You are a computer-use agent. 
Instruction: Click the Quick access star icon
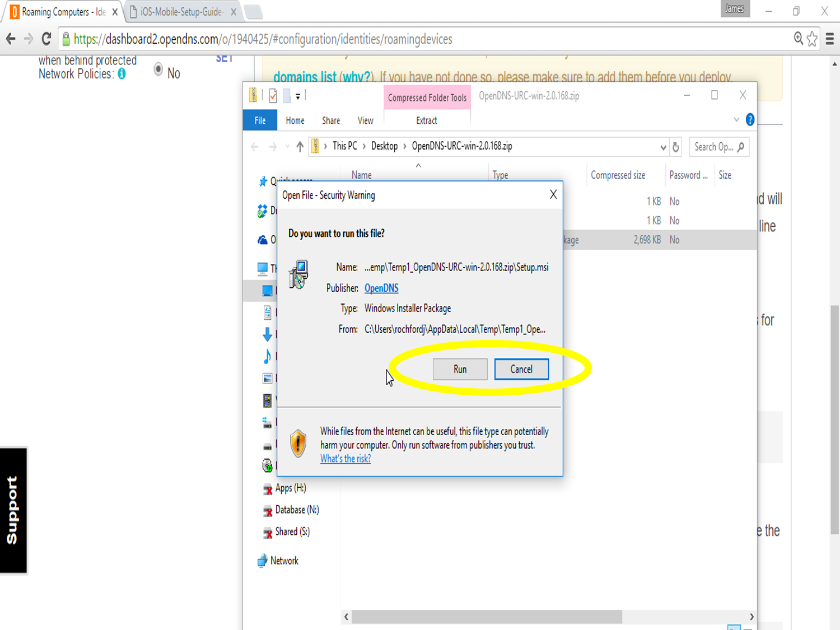coord(263,181)
